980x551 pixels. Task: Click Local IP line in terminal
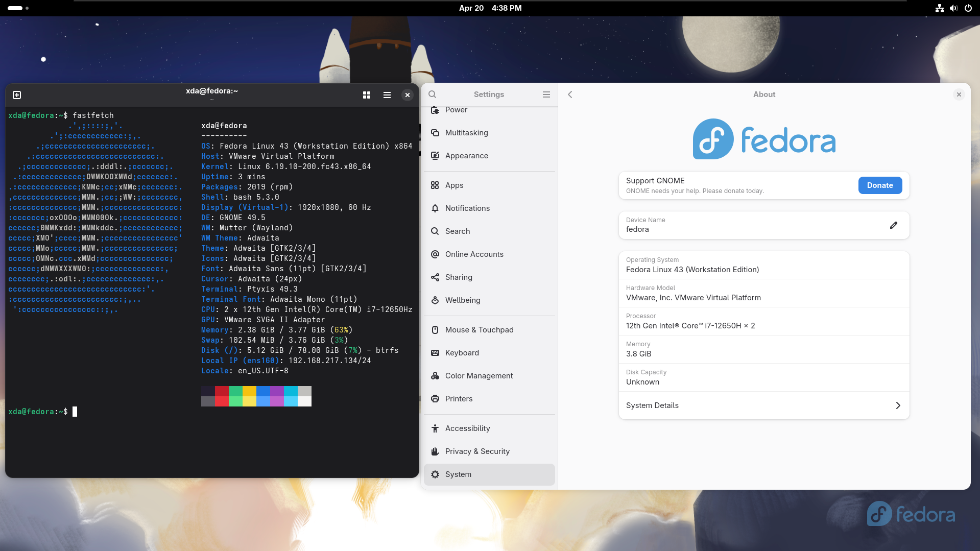[x=286, y=361]
